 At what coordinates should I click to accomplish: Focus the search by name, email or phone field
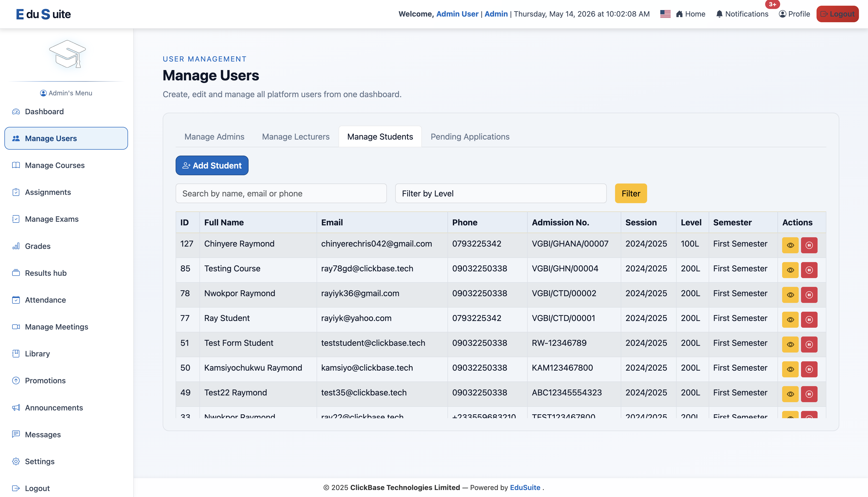pos(281,194)
